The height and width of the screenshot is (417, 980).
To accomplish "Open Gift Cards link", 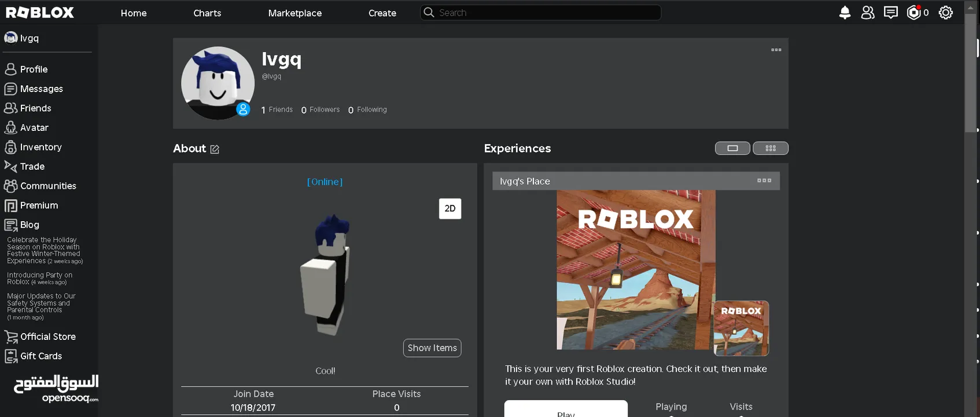I will click(x=41, y=356).
